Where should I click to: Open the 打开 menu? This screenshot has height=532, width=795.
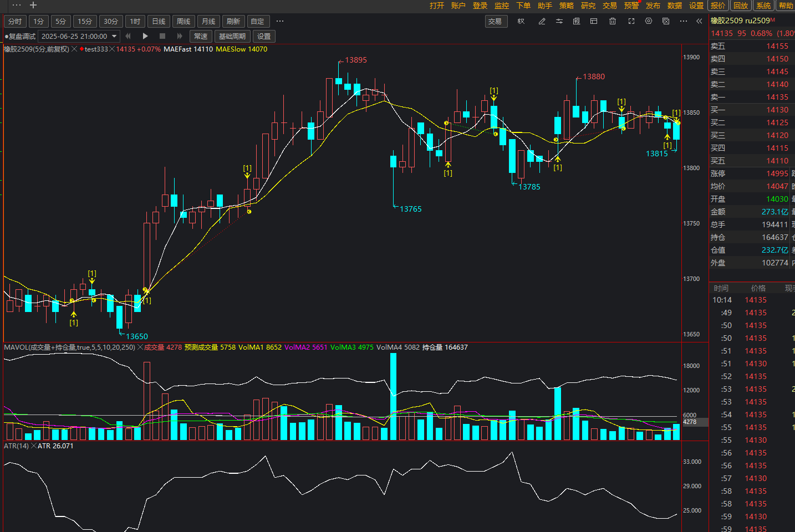[437, 6]
